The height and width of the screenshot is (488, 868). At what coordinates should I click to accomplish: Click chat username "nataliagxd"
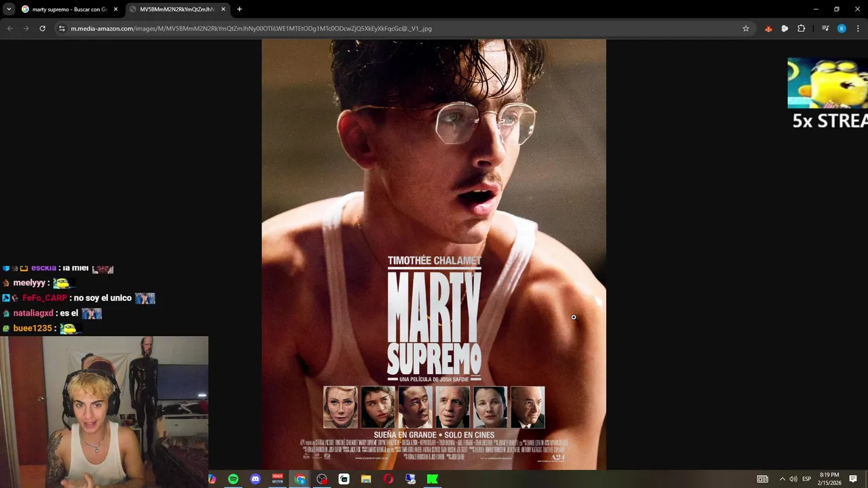[33, 313]
